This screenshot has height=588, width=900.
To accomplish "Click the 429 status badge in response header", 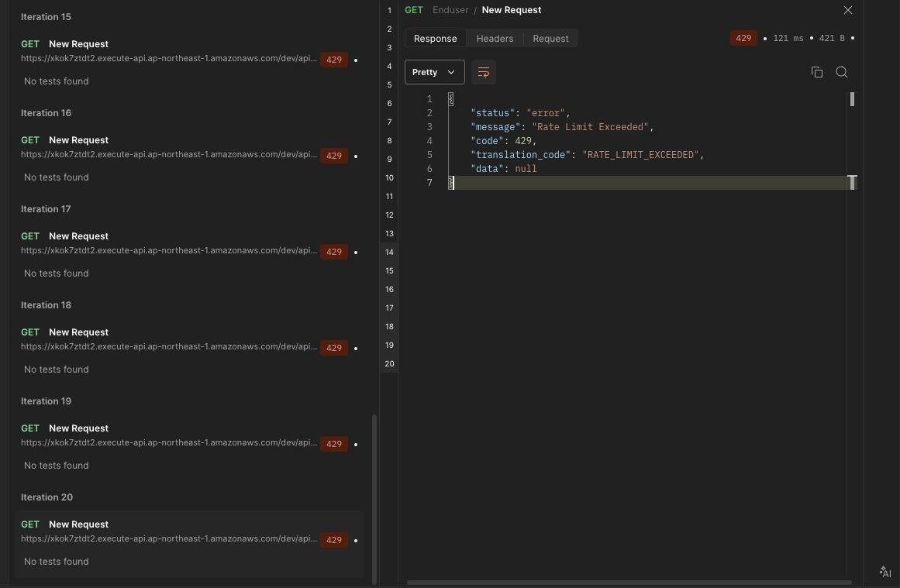I will (x=743, y=38).
